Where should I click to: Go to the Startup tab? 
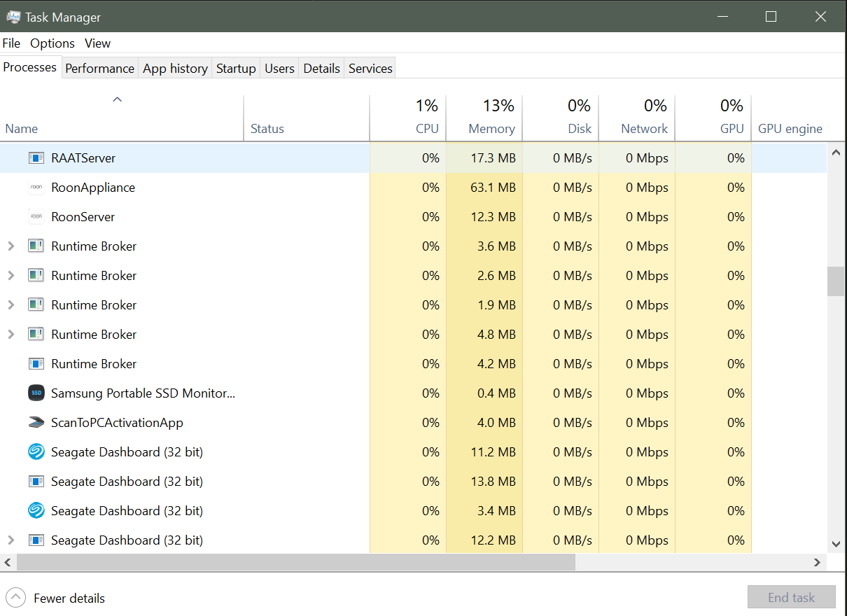point(236,68)
